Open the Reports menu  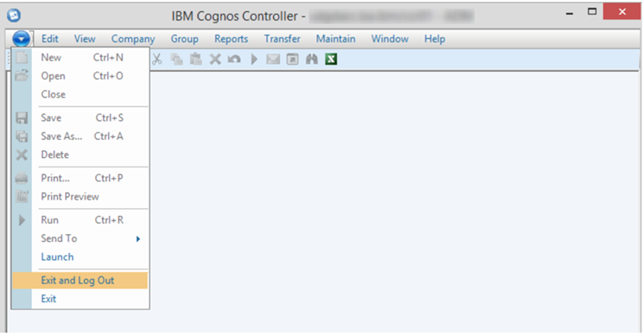[x=231, y=39]
